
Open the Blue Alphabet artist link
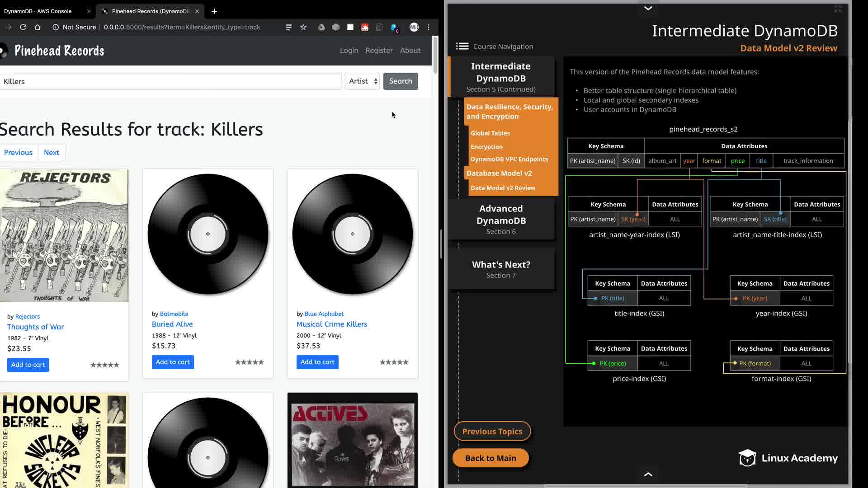324,314
